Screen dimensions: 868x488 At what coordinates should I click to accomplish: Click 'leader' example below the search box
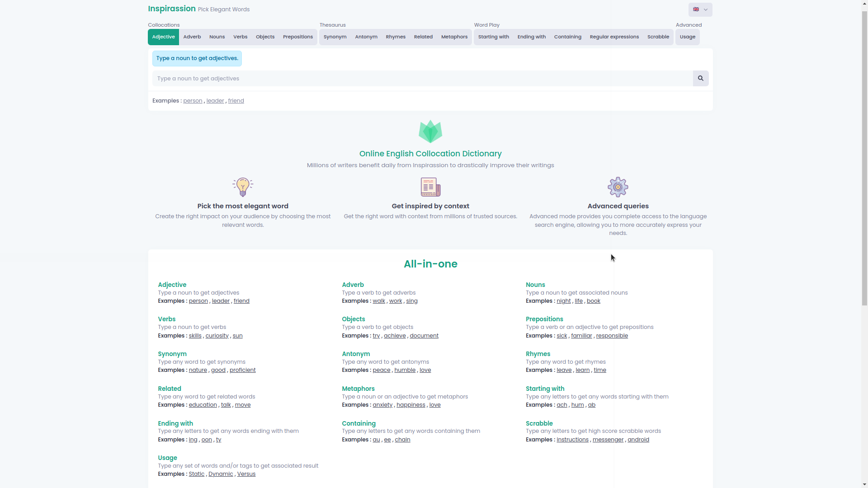pos(215,101)
